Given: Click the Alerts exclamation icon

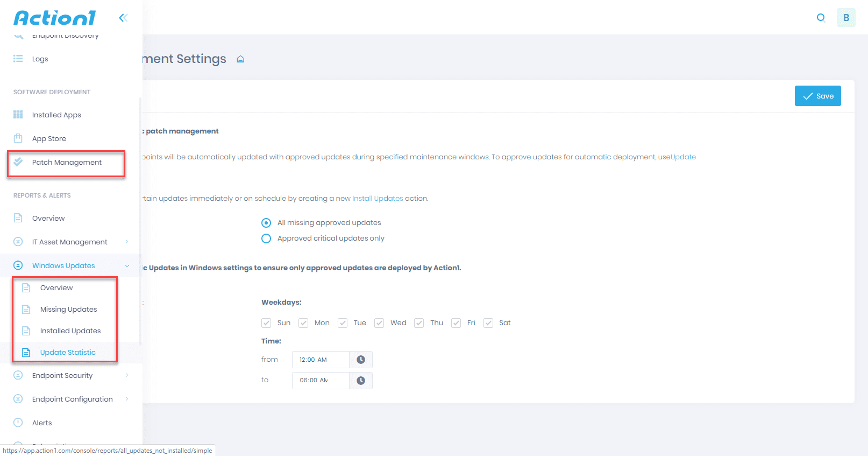Looking at the screenshot, I should tap(18, 423).
